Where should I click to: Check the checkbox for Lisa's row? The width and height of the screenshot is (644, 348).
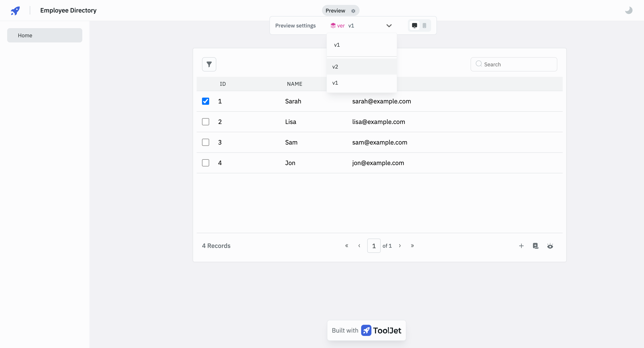coord(205,122)
